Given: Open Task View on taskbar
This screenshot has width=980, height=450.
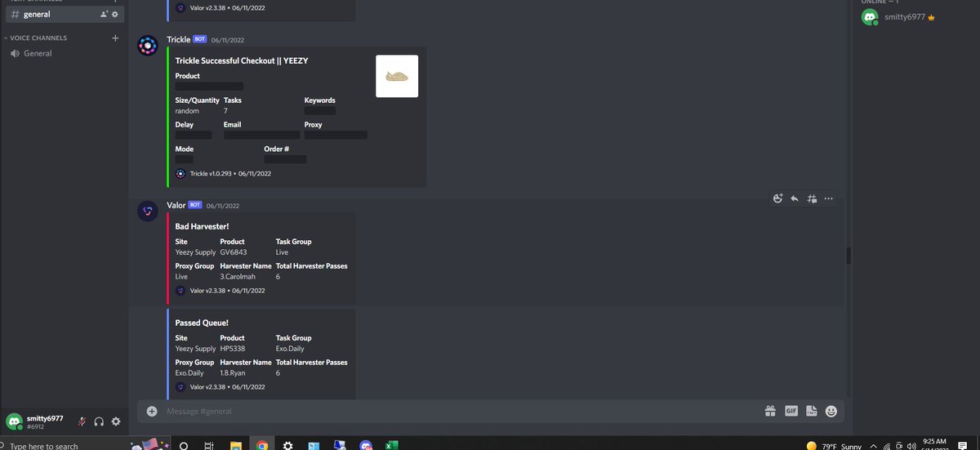Looking at the screenshot, I should (209, 446).
